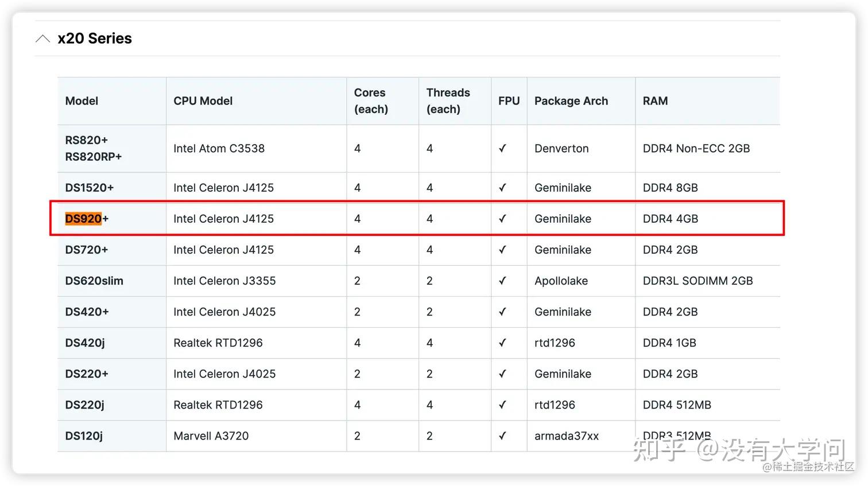Screen dimensions: 868x486
Task: Click the DS120j model name
Action: pyautogui.click(x=83, y=436)
